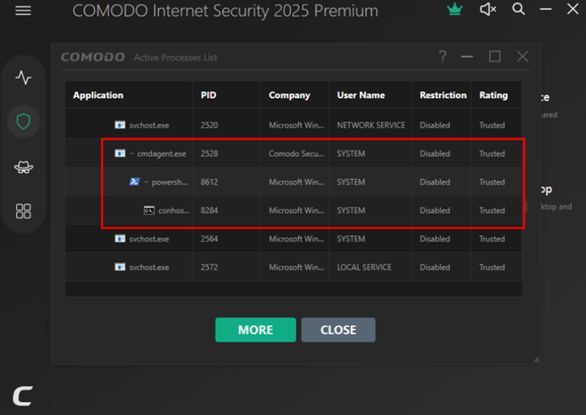Click the PID value 8284
Screen dimensions: 586x415
point(209,210)
